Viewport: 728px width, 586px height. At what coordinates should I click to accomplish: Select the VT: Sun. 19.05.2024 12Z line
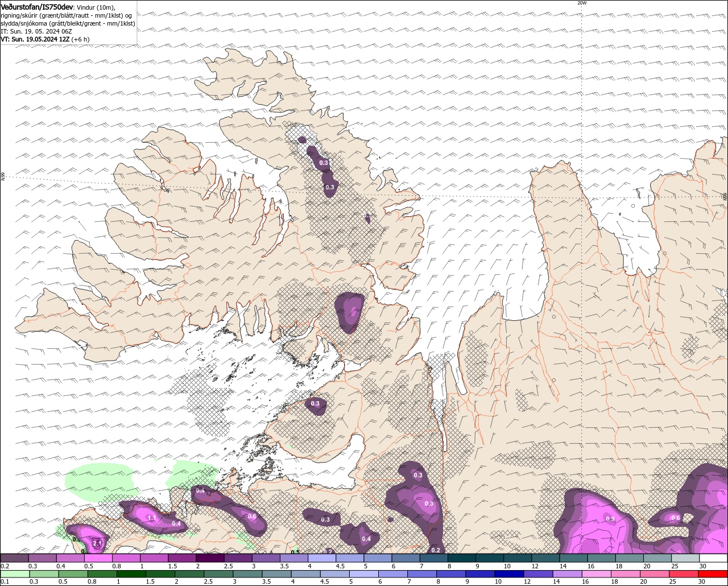point(45,39)
